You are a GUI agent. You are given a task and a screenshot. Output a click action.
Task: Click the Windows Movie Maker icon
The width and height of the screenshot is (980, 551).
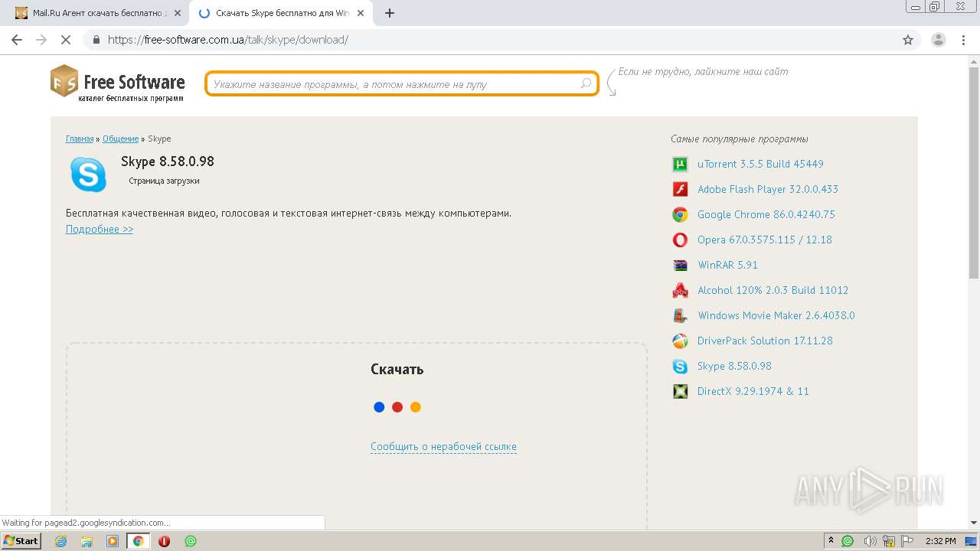pyautogui.click(x=680, y=315)
